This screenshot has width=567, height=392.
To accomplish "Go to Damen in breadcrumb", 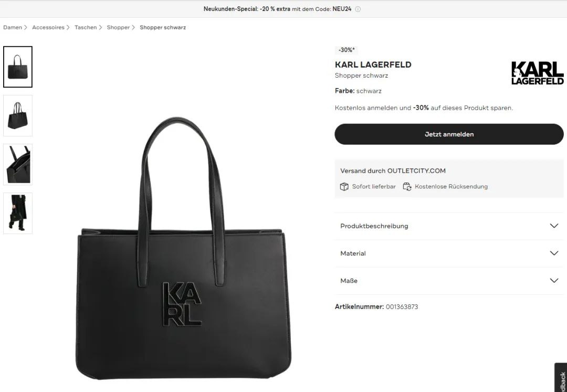I will pos(13,27).
